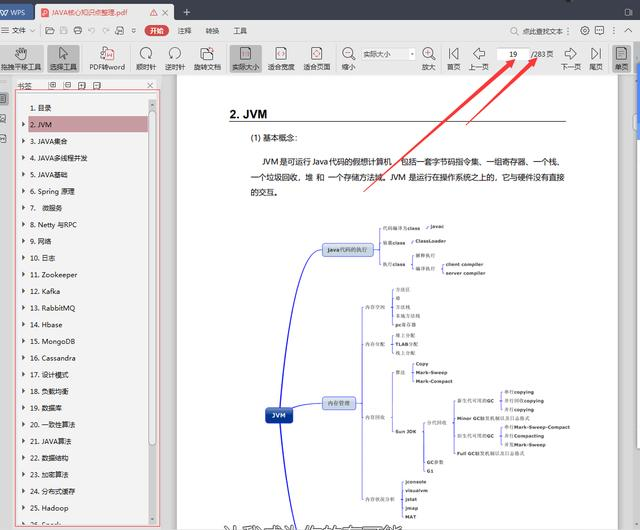
Task: Set view to actual size
Action: point(245,58)
